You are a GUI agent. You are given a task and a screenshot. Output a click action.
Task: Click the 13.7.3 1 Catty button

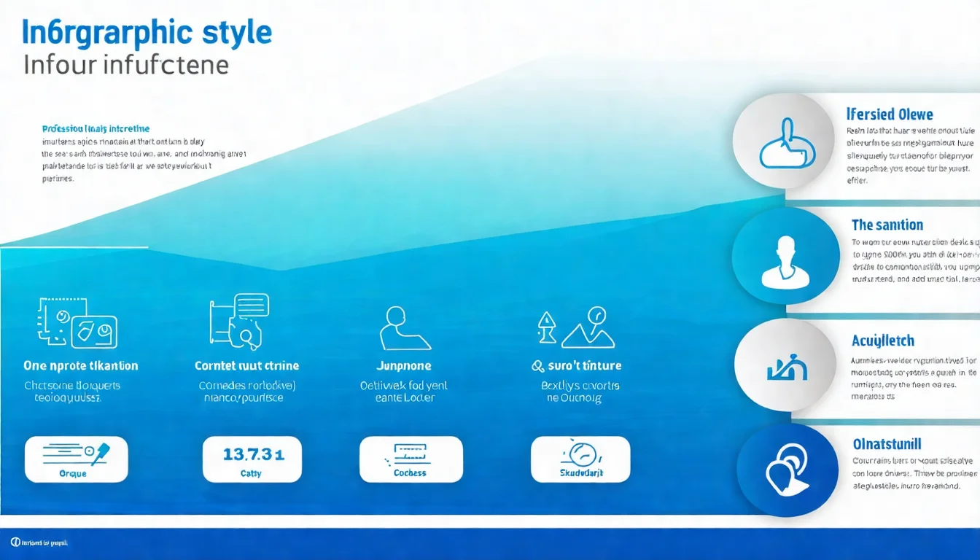pos(252,459)
